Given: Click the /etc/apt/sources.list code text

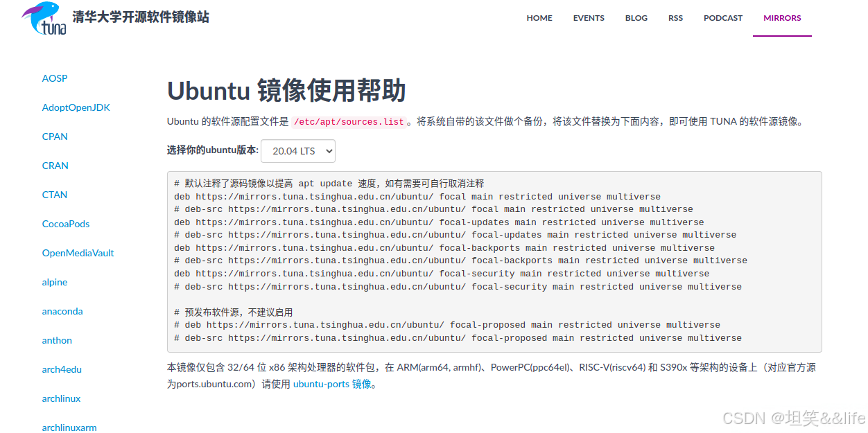Looking at the screenshot, I should pos(349,122).
